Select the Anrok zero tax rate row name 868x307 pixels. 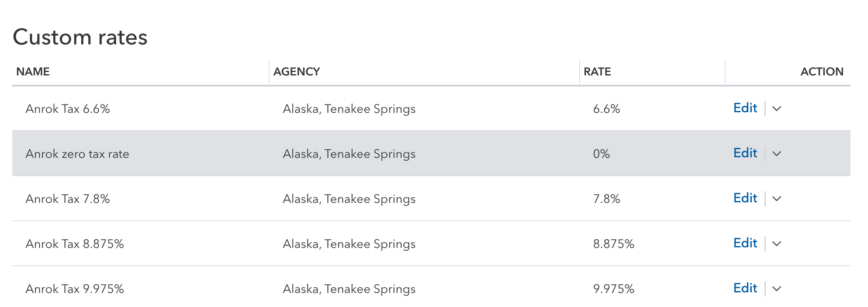(77, 154)
